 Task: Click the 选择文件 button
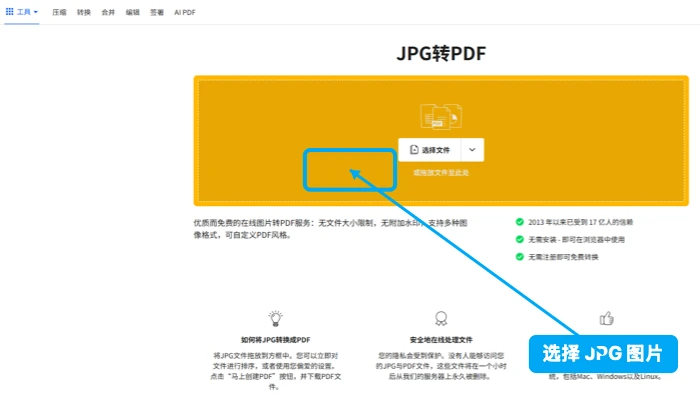point(429,150)
